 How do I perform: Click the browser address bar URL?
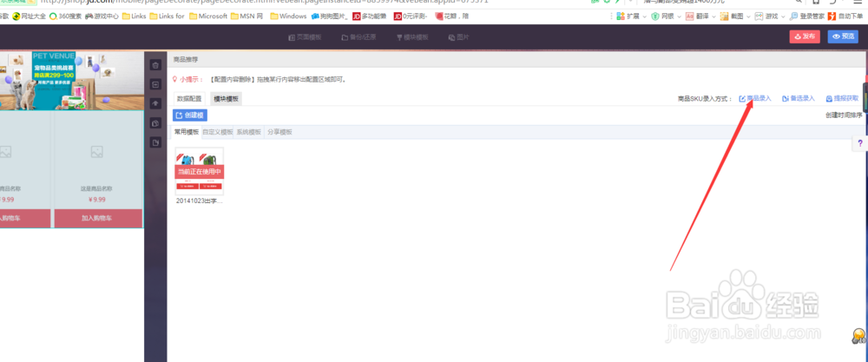click(266, 3)
